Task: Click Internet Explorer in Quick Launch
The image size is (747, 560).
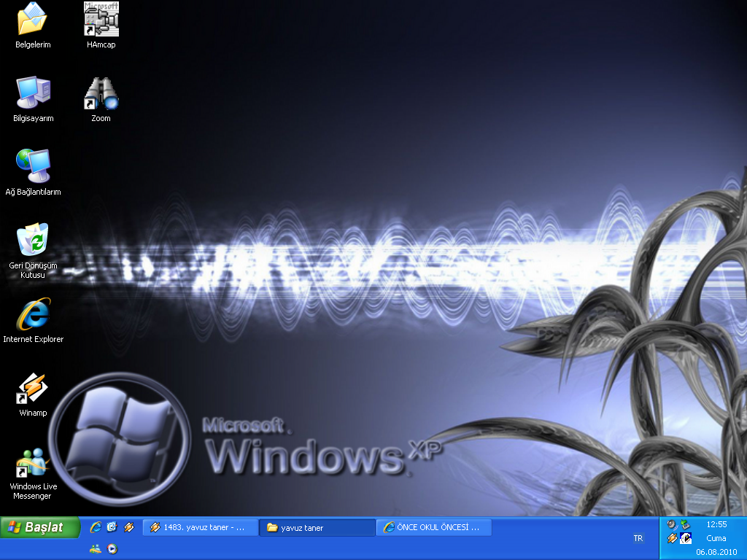Action: click(x=96, y=527)
